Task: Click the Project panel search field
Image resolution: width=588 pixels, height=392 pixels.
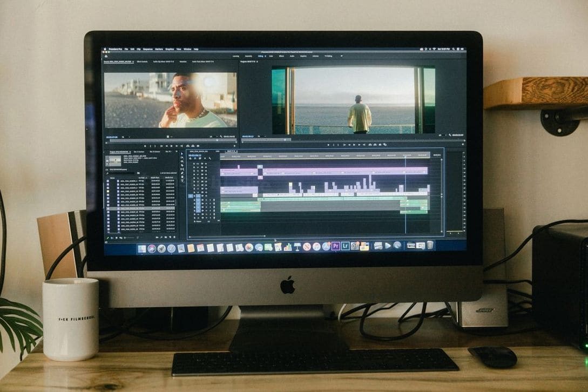Action: (x=121, y=173)
